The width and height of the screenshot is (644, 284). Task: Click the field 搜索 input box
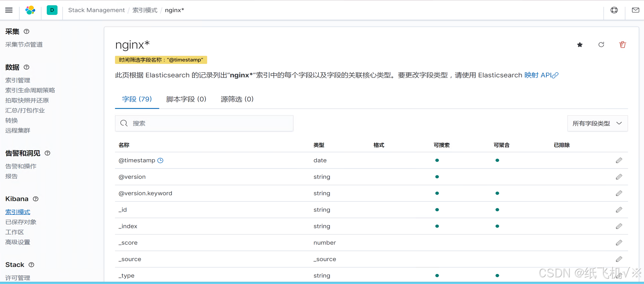tap(204, 123)
